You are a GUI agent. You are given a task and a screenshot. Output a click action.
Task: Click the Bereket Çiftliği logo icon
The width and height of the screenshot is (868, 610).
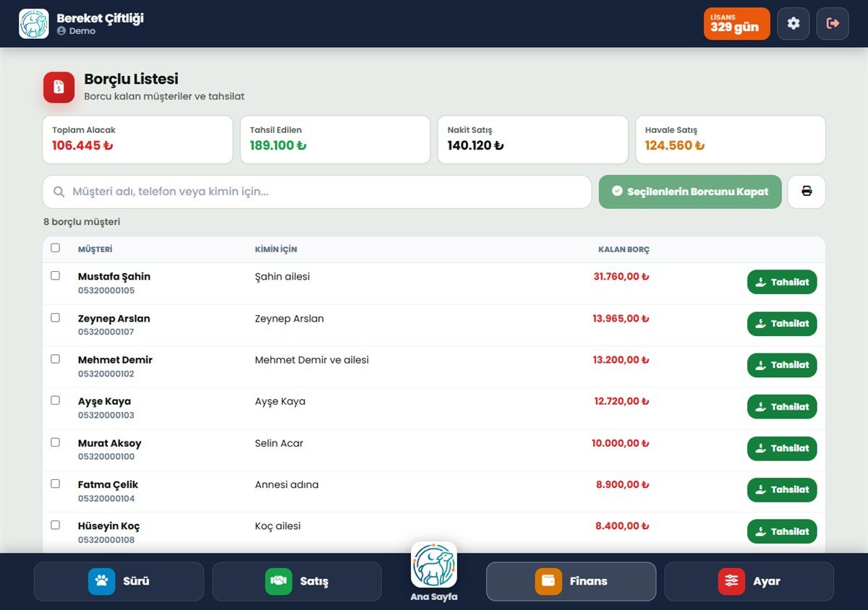click(x=34, y=24)
